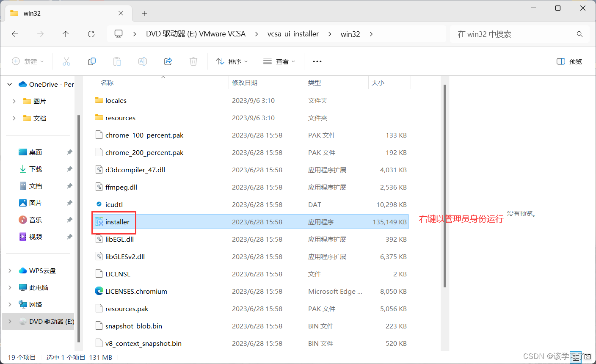The height and width of the screenshot is (364, 596).
Task: Click the icudtl file icon
Action: tap(99, 204)
